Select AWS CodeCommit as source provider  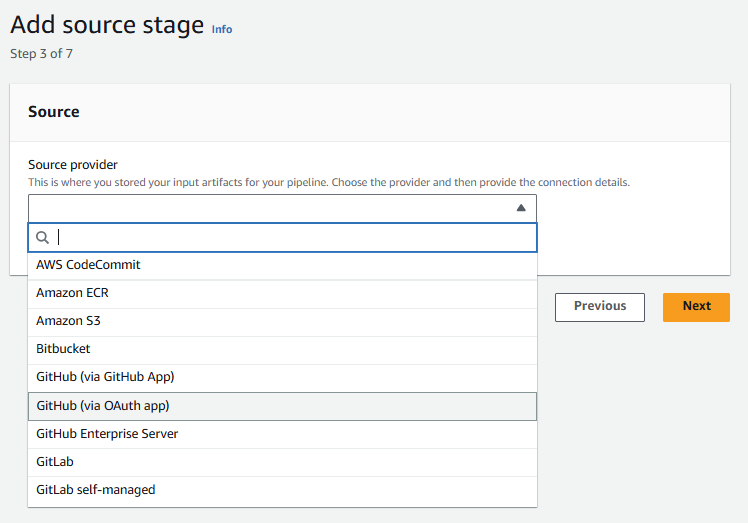click(282, 265)
